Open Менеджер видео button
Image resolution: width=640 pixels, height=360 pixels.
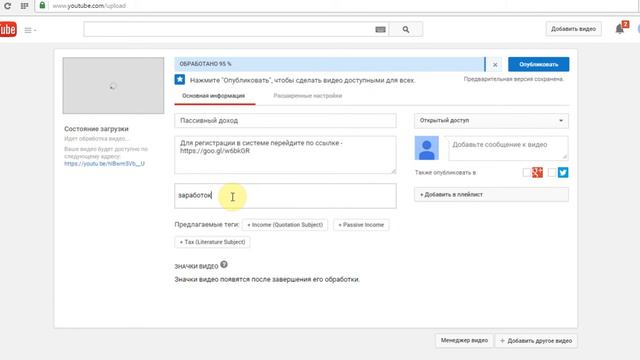(464, 340)
